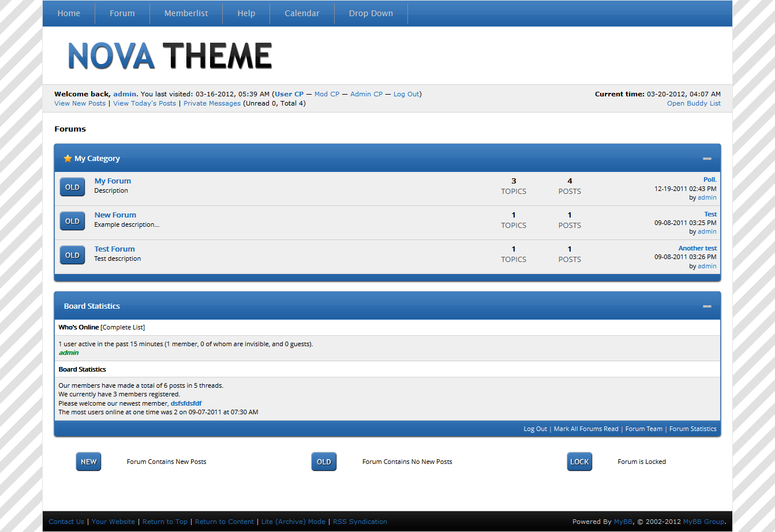Collapse the Board Statistics section
This screenshot has height=532, width=775.
coord(707,306)
